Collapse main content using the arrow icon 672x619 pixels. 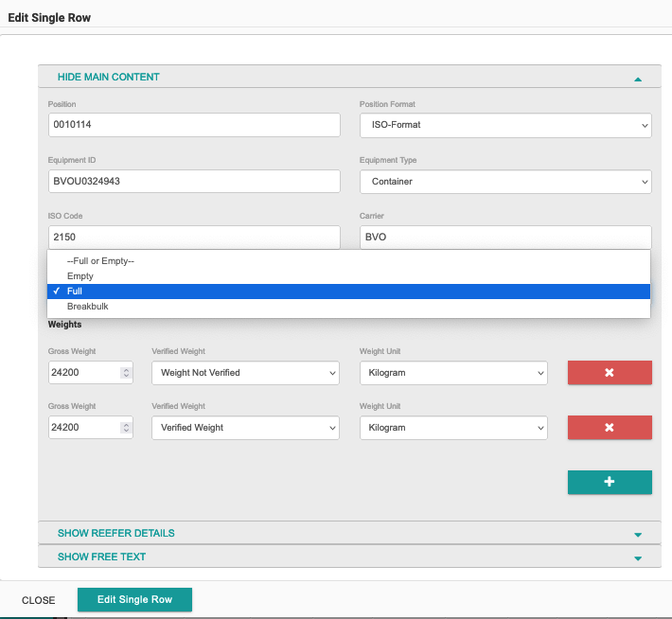point(638,78)
